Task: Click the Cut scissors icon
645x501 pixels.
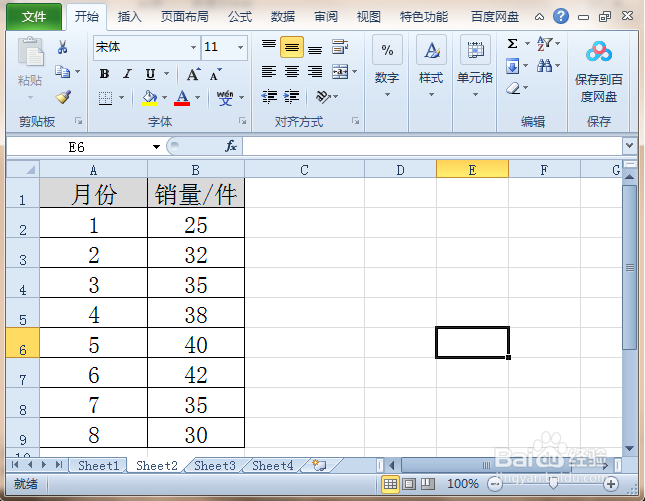Action: pyautogui.click(x=63, y=47)
